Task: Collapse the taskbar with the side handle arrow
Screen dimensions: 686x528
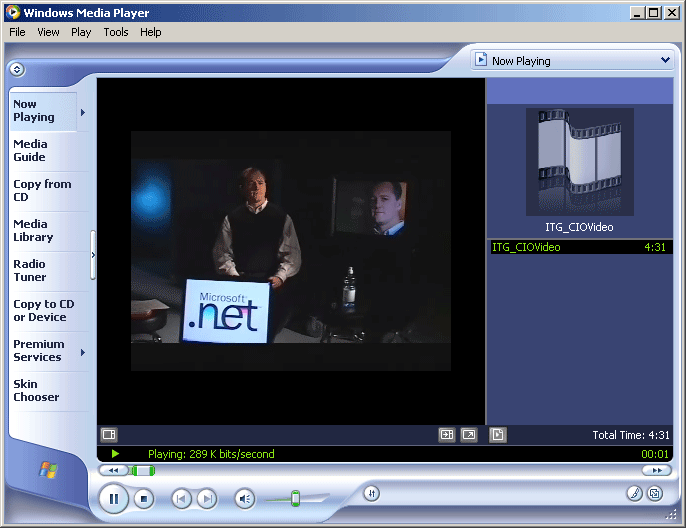Action: [93, 255]
